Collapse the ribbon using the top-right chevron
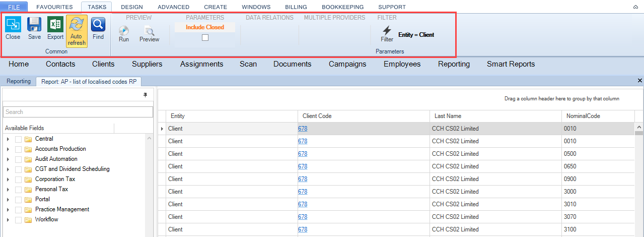This screenshot has width=644, height=237. [x=635, y=7]
